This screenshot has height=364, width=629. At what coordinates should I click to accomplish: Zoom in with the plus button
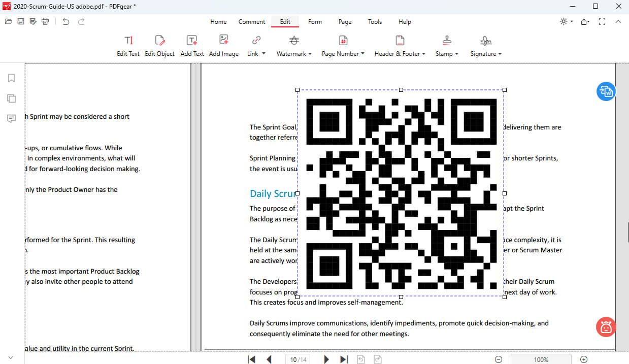pos(584,359)
